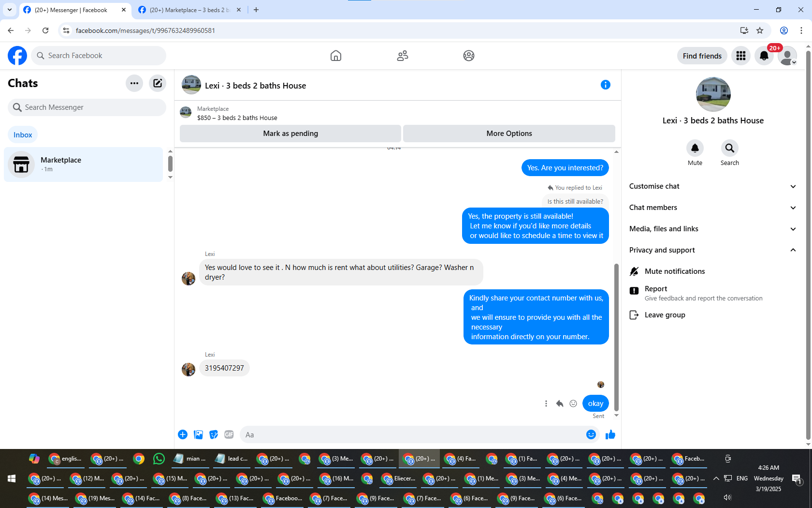Open the tab search dropdown
Image resolution: width=812 pixels, height=508 pixels.
9,10
